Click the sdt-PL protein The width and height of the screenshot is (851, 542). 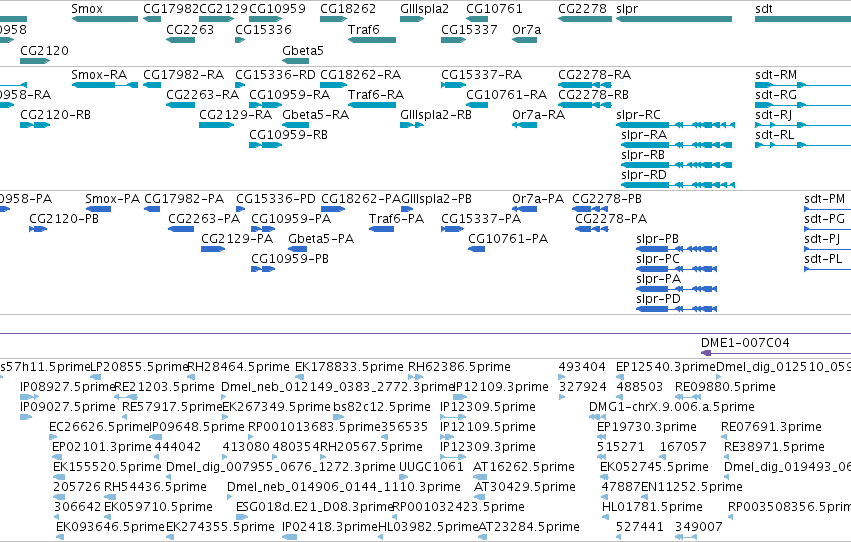[x=828, y=269]
